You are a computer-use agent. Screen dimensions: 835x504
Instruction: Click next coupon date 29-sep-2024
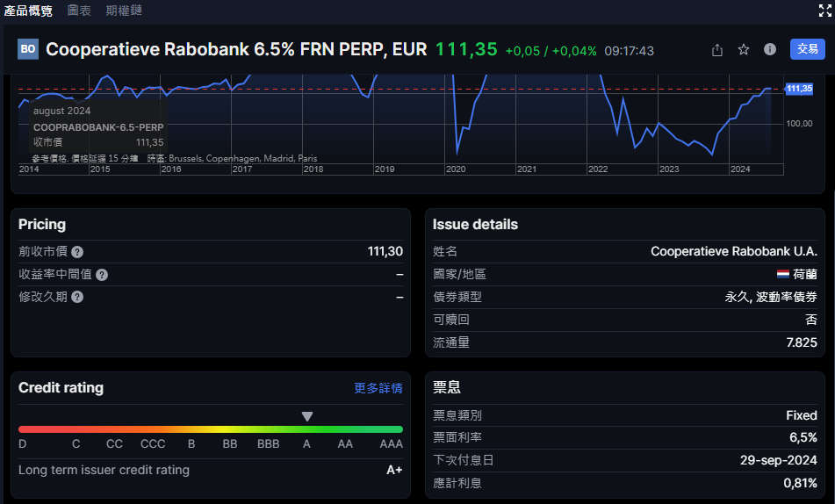779,460
